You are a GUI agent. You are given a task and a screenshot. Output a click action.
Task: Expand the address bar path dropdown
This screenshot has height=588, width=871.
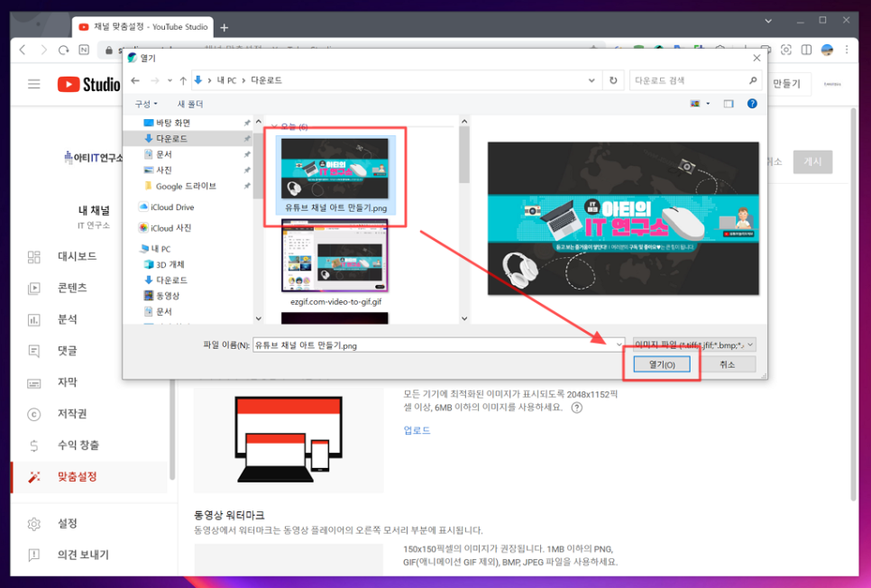click(x=591, y=80)
